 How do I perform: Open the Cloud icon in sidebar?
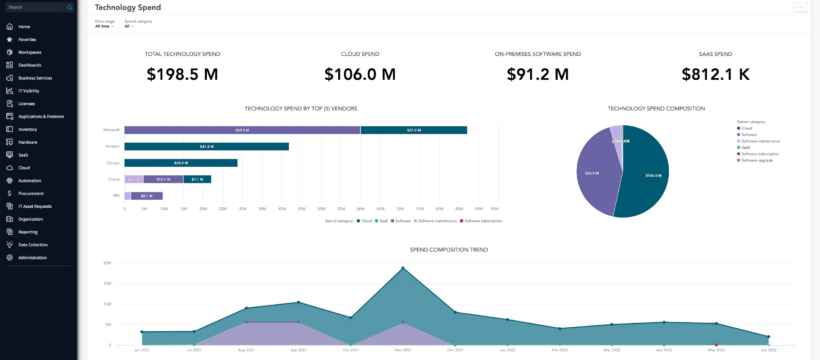(x=9, y=168)
